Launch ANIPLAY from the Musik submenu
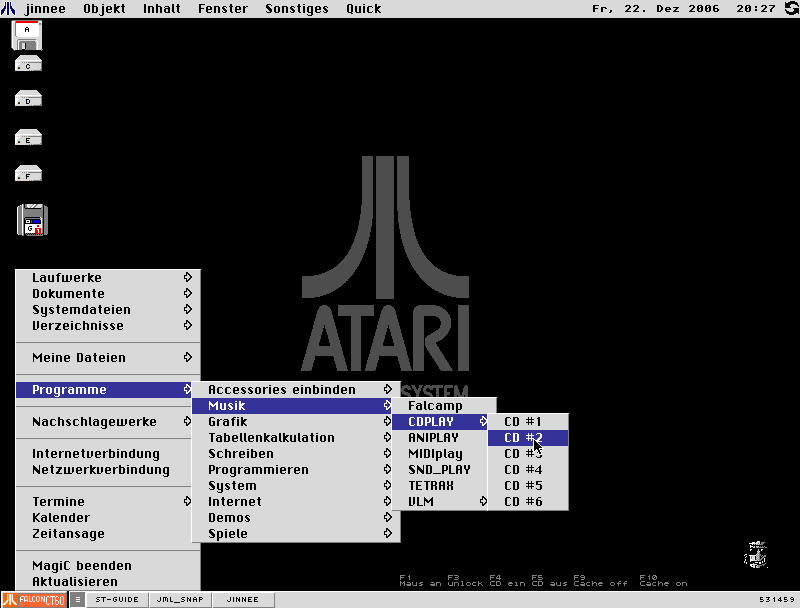This screenshot has width=800, height=608. [440, 438]
